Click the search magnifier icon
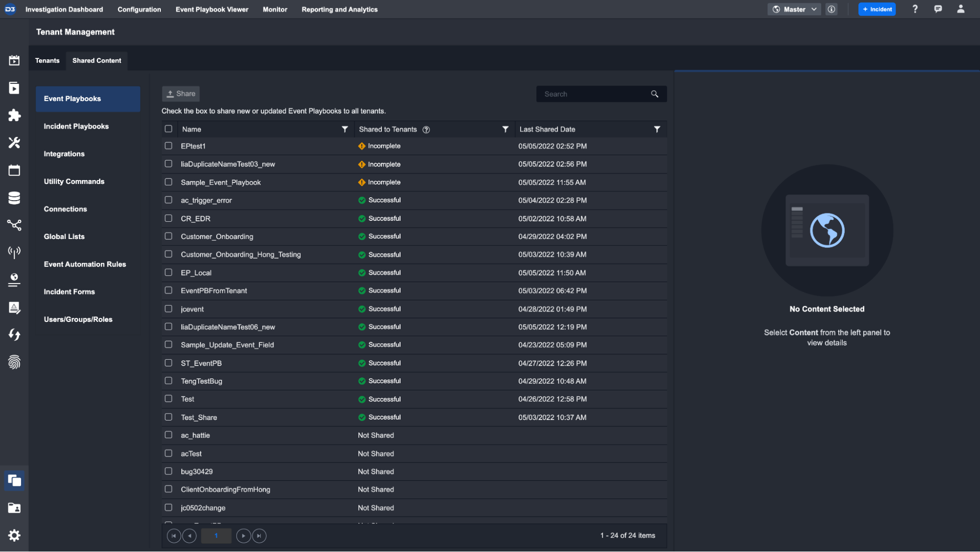This screenshot has width=980, height=552. [x=654, y=94]
